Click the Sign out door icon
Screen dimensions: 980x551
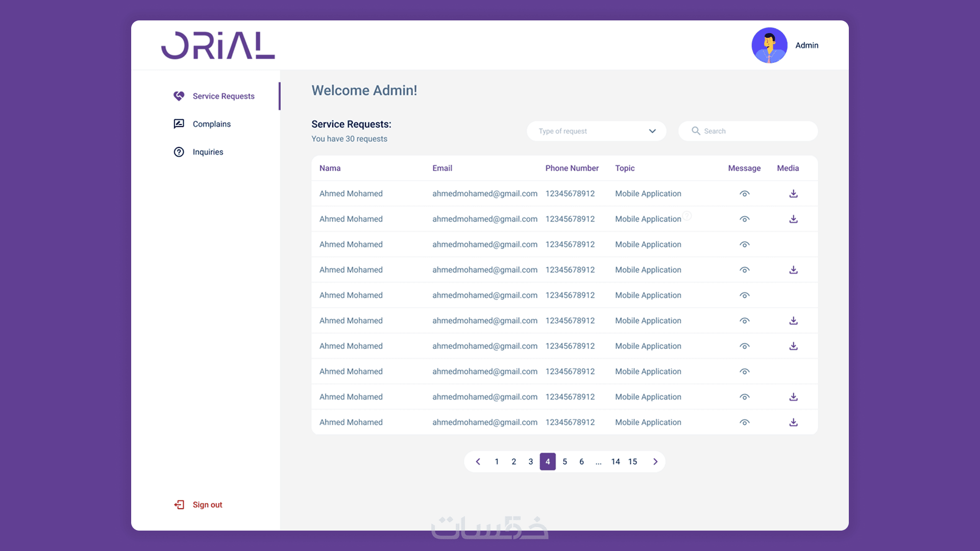[x=179, y=505]
